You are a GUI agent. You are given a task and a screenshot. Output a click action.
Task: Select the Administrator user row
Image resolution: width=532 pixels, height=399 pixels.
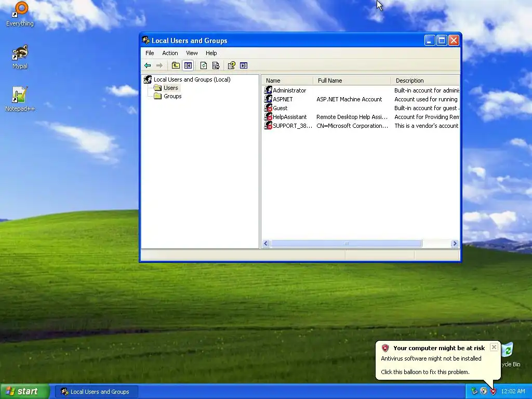pyautogui.click(x=362, y=90)
